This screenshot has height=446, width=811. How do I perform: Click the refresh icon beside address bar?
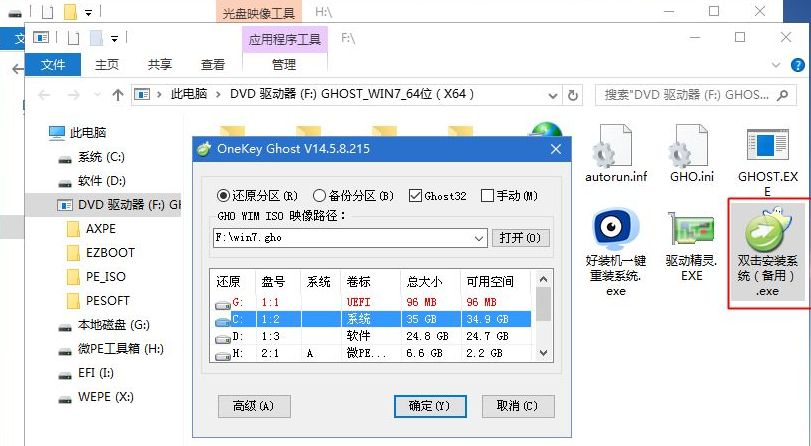tap(572, 94)
